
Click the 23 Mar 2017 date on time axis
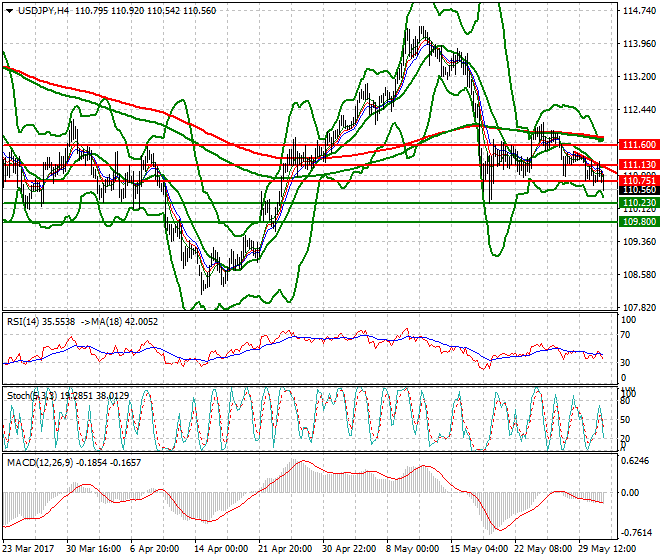30,549
